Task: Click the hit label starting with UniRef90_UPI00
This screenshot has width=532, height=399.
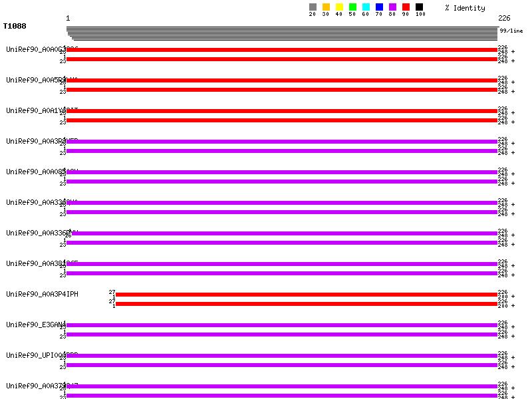Action: tap(42, 355)
